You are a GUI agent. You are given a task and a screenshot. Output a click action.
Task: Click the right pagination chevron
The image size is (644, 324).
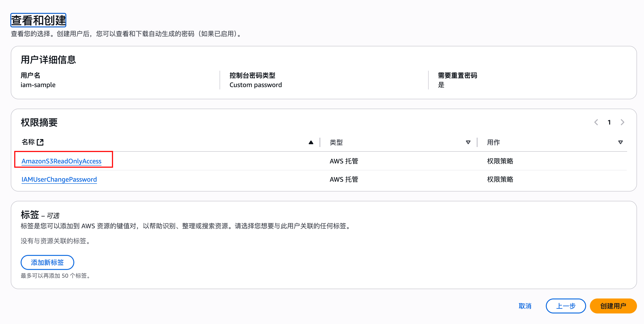[x=622, y=122]
